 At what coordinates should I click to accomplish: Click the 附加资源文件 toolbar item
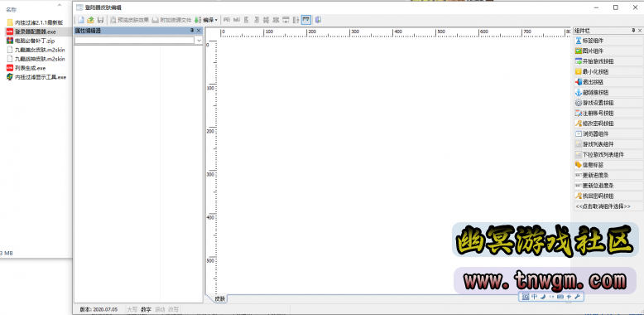171,20
